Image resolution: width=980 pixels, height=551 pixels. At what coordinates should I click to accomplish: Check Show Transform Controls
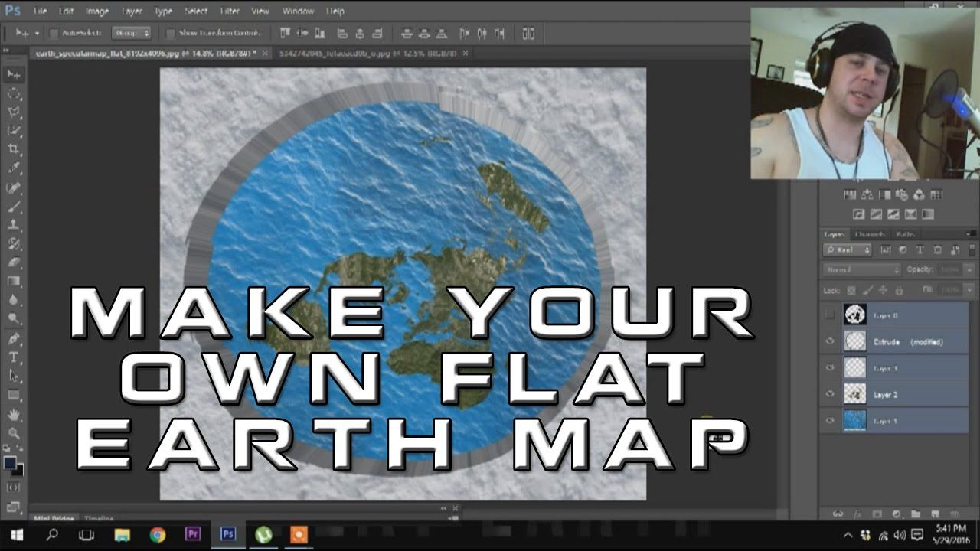170,34
